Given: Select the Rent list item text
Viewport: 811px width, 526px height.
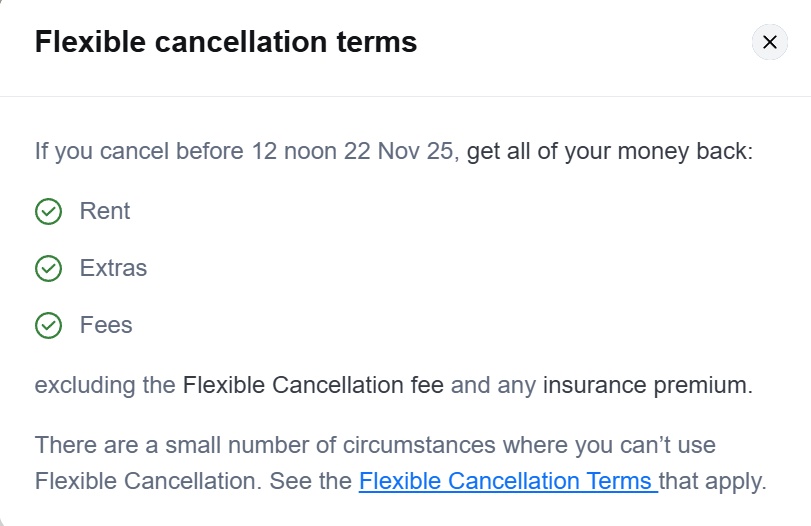Looking at the screenshot, I should pos(105,211).
